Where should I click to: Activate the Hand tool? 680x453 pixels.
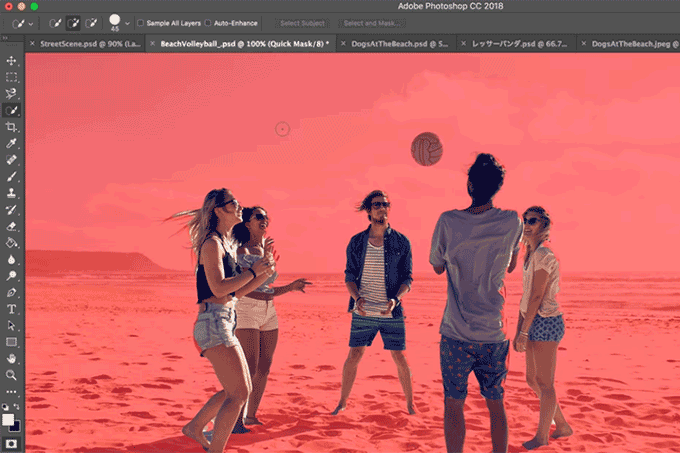[12, 357]
